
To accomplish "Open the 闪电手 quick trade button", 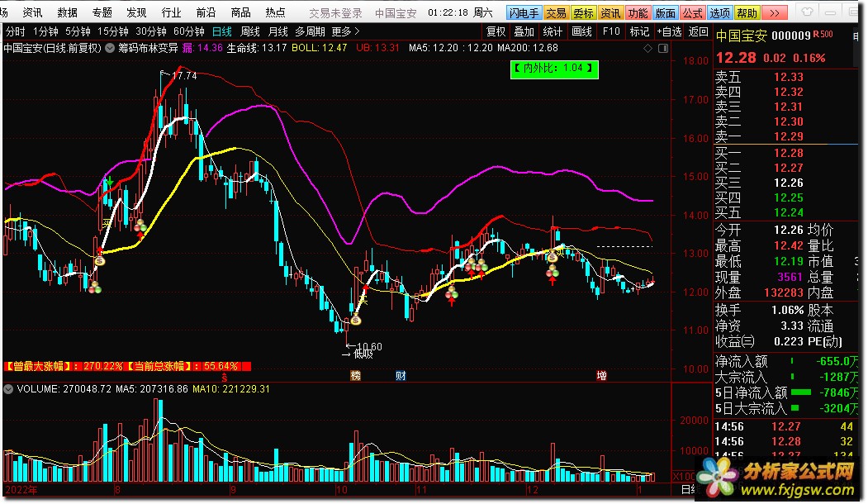I will click(x=523, y=12).
